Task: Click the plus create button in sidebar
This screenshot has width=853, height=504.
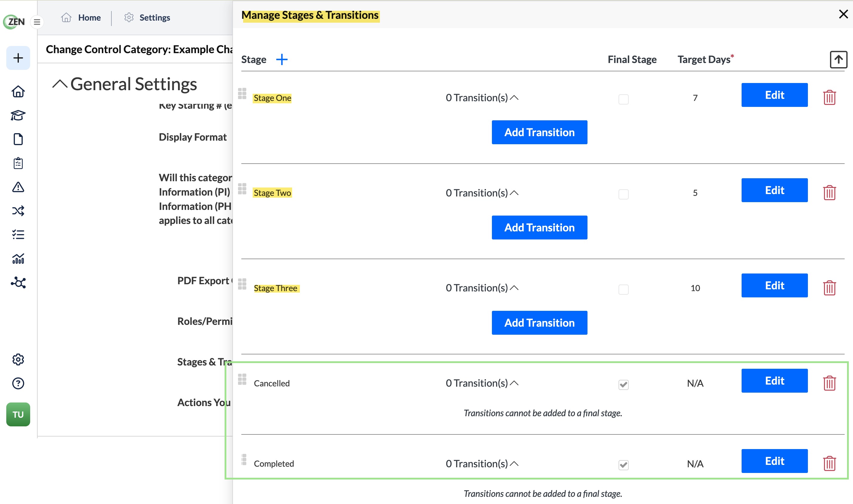Action: coord(18,58)
